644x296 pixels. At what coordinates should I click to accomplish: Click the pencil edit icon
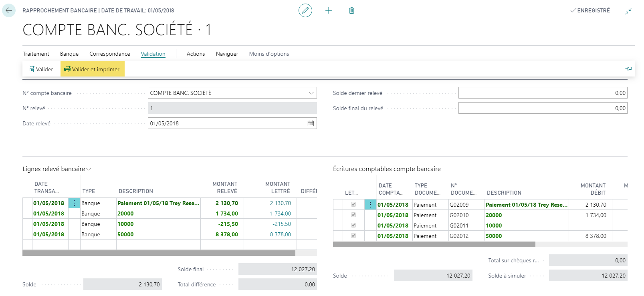tap(305, 10)
